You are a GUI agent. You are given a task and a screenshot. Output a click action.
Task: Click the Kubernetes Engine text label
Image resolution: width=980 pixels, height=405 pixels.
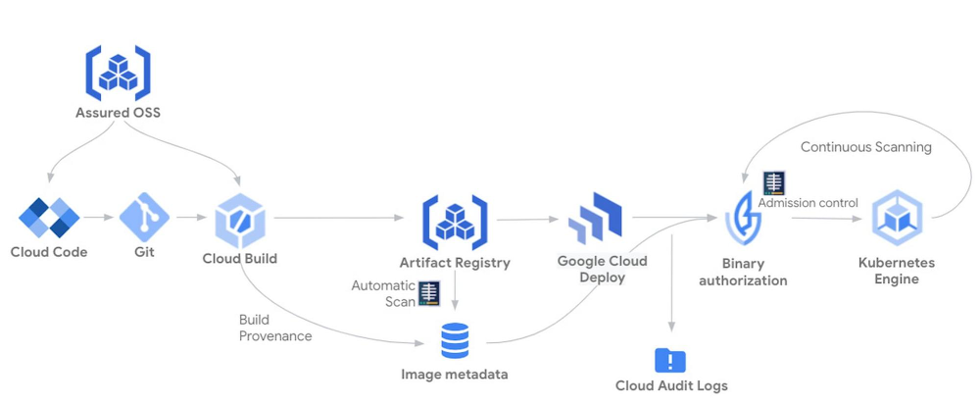point(896,271)
